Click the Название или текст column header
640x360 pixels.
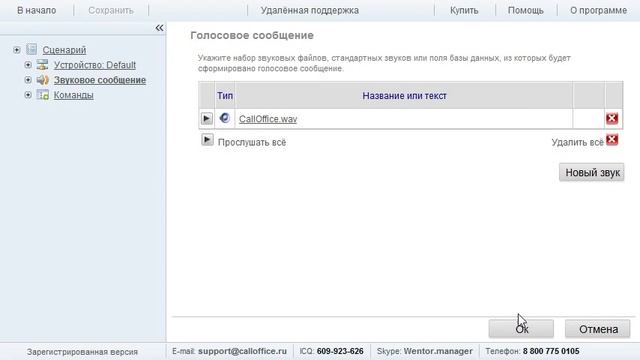point(404,96)
